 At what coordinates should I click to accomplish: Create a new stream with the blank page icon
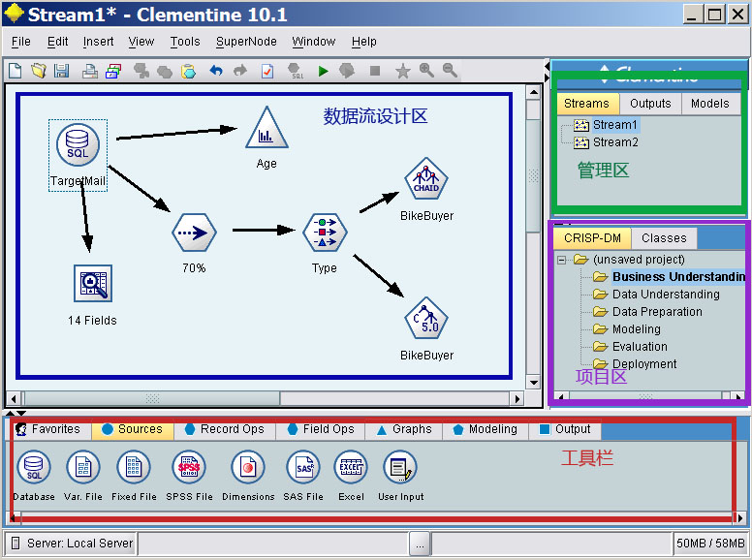click(15, 71)
